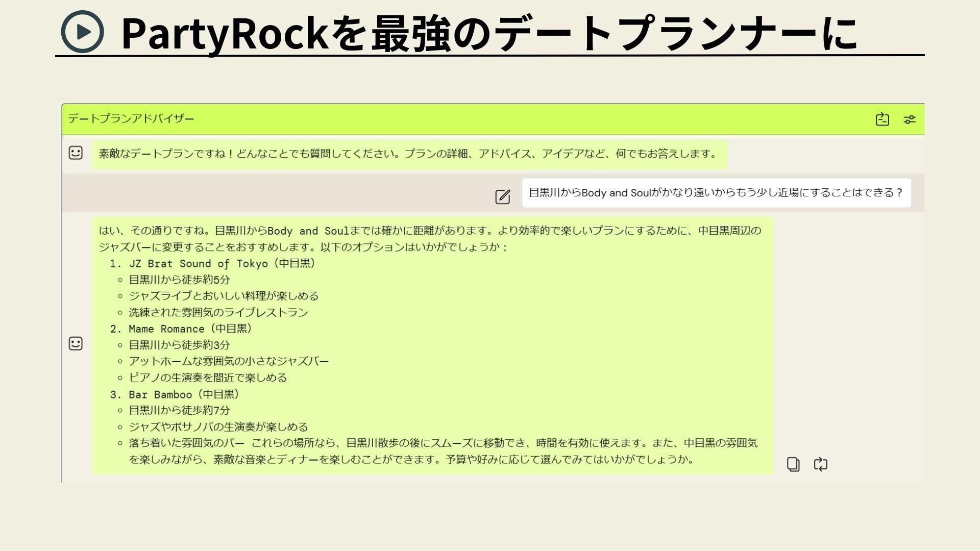Click the 洗練された雰囲気のライブレストラン line

218,312
